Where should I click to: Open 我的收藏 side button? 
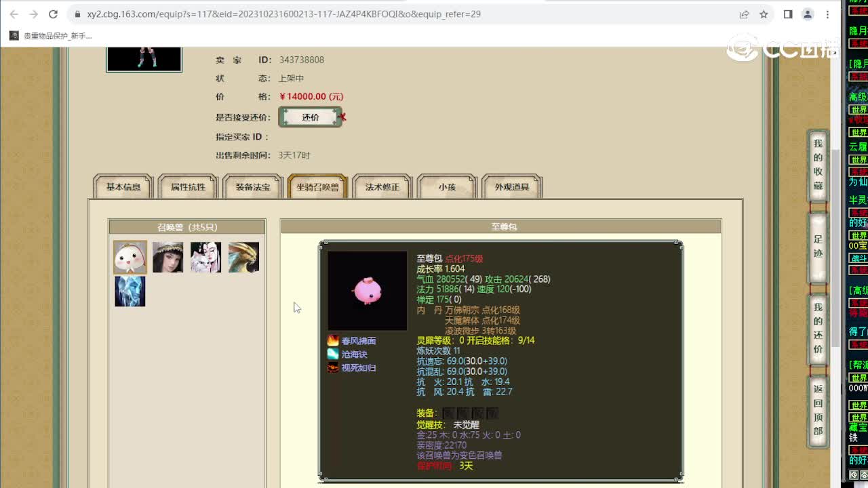click(818, 165)
